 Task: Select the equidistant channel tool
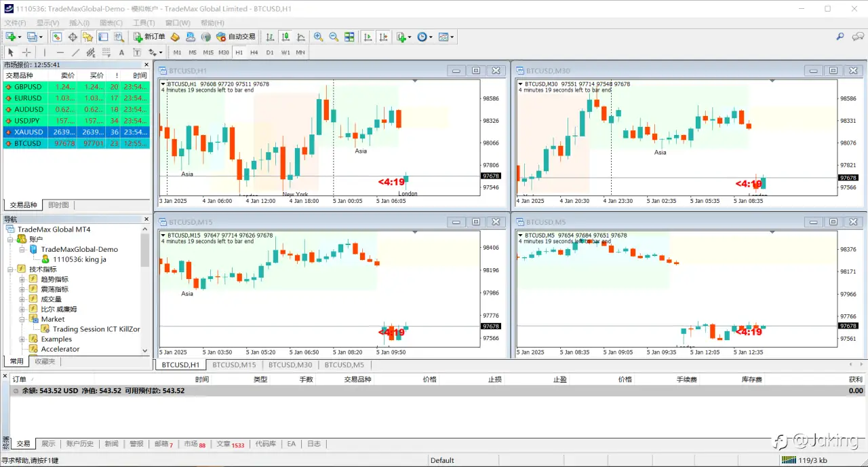click(91, 52)
